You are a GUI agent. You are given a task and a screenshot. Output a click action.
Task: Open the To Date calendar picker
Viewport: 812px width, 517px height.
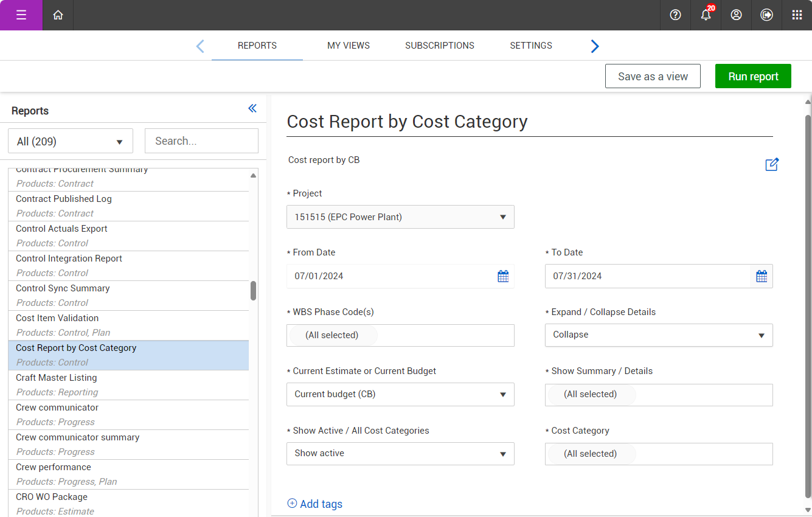[762, 276]
